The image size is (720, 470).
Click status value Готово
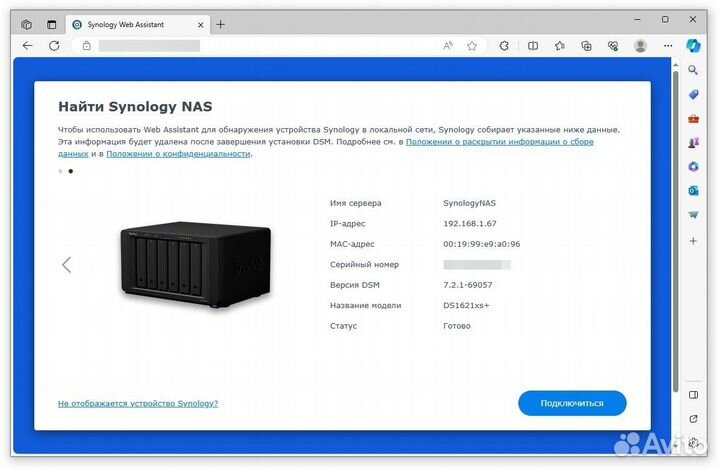(456, 326)
